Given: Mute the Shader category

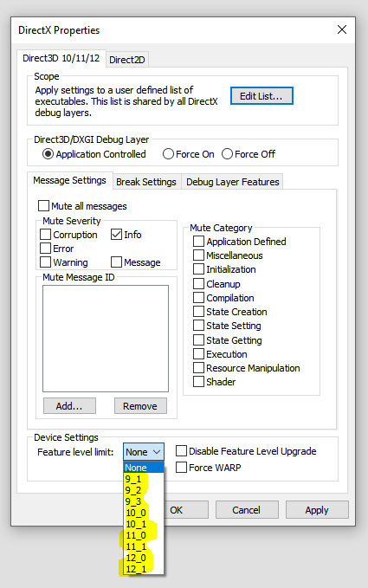Looking at the screenshot, I should click(198, 382).
